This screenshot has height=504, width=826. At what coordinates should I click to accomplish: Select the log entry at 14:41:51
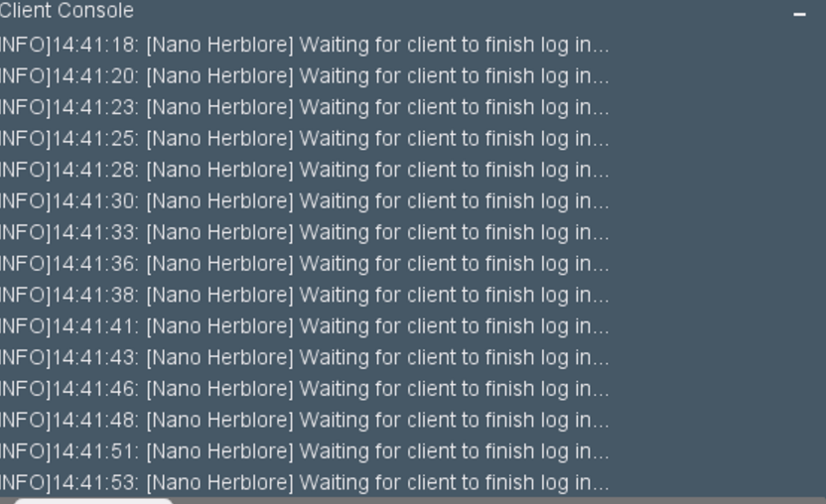click(305, 451)
